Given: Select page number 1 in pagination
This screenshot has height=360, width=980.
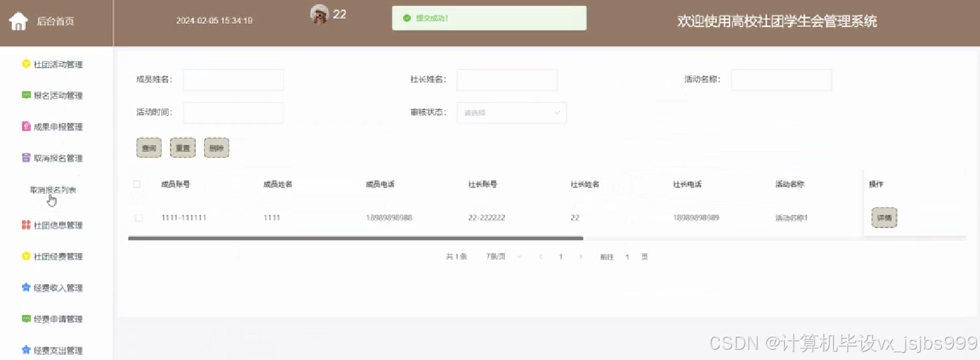Looking at the screenshot, I should click(x=561, y=256).
